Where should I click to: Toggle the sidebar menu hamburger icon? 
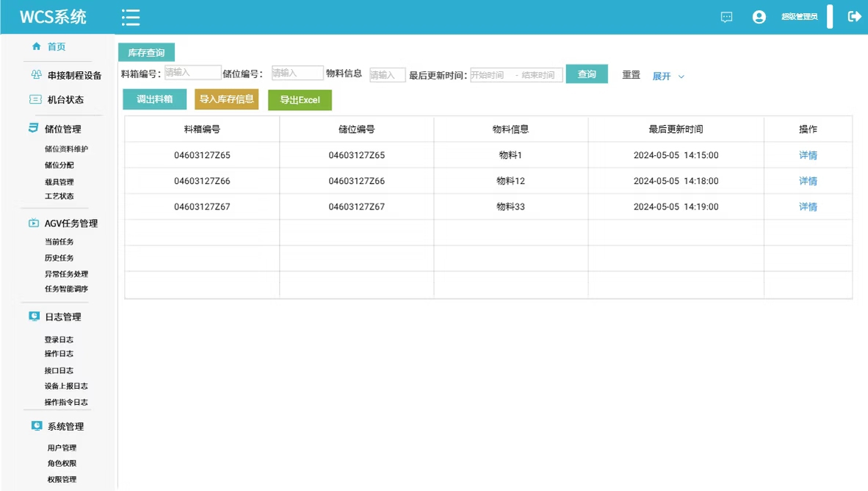click(x=131, y=17)
